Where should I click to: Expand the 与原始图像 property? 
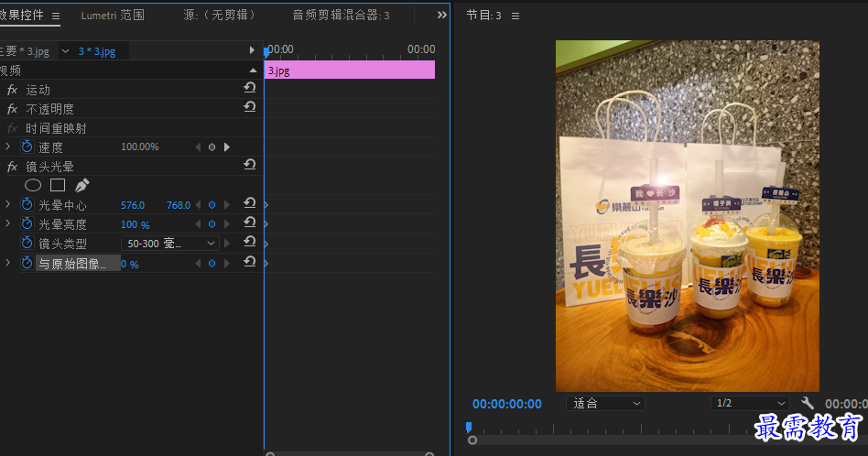[7, 263]
